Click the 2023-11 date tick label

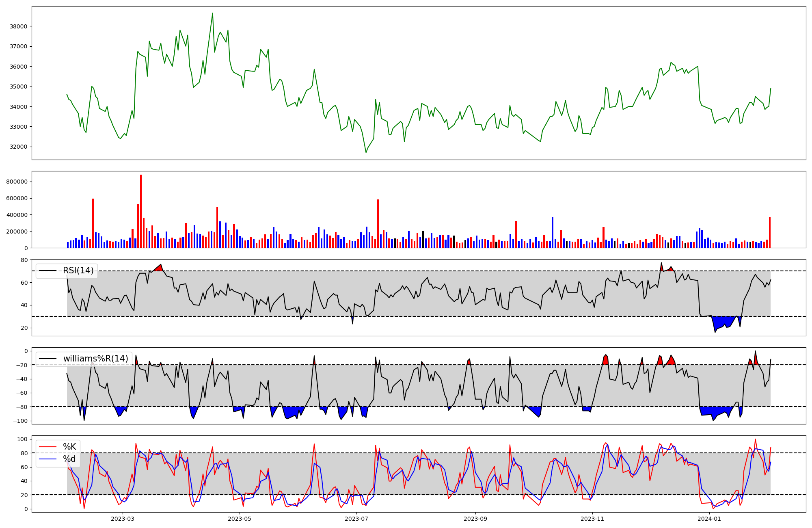(x=592, y=519)
